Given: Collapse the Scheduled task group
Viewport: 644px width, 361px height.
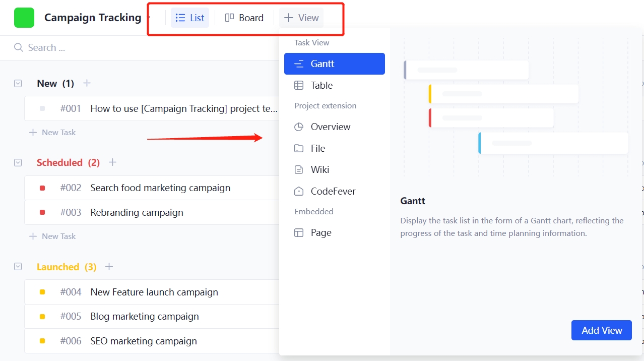Looking at the screenshot, I should coord(18,162).
